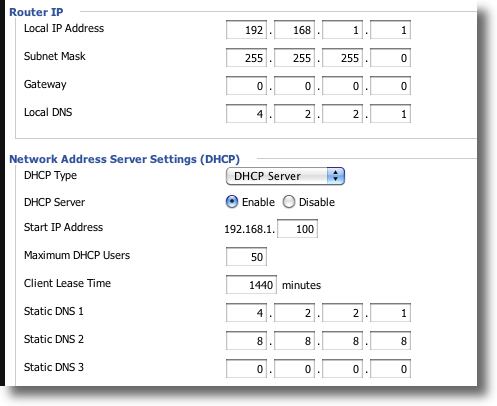The image size is (497, 406).
Task: Click the first octet of Static DNS 1
Action: pyautogui.click(x=246, y=313)
